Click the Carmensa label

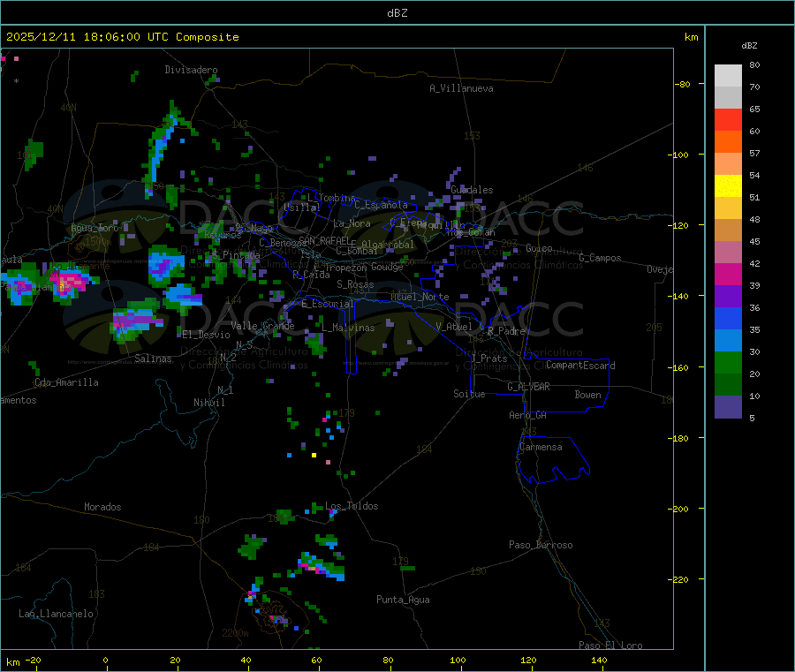pos(541,447)
